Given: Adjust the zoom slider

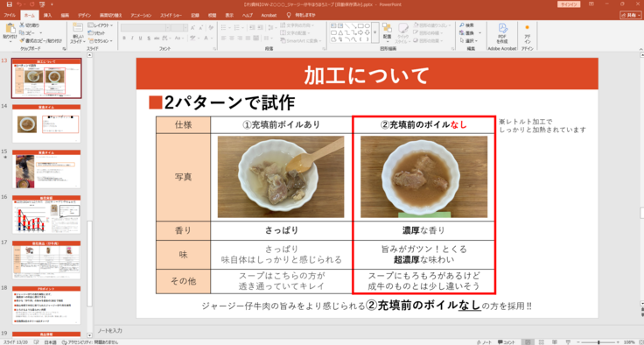Looking at the screenshot, I should tap(598, 342).
